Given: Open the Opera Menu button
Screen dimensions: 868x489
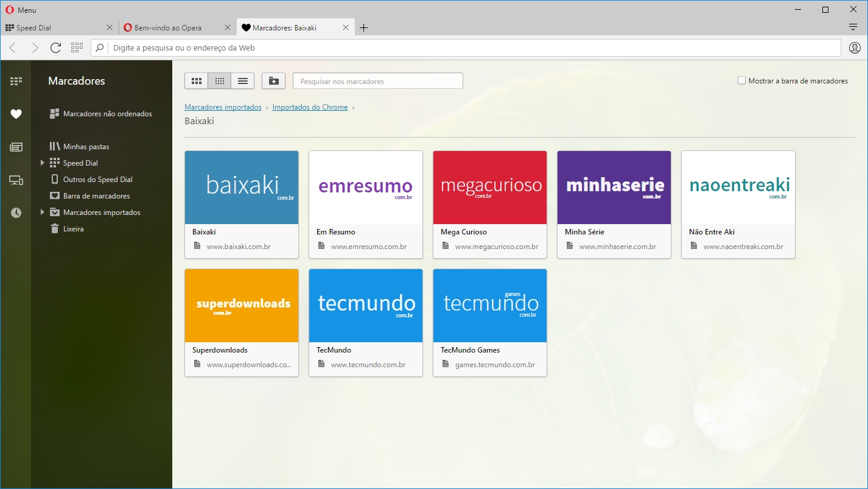Looking at the screenshot, I should point(21,10).
